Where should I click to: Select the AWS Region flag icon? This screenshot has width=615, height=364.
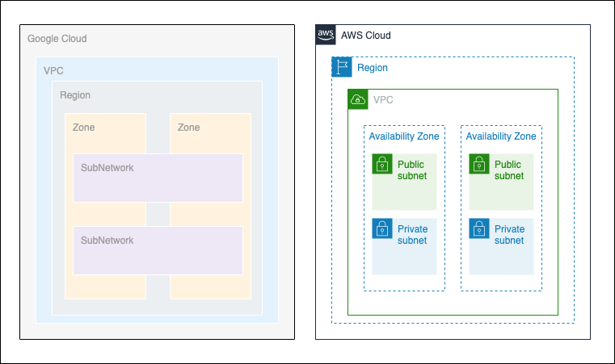(x=342, y=67)
